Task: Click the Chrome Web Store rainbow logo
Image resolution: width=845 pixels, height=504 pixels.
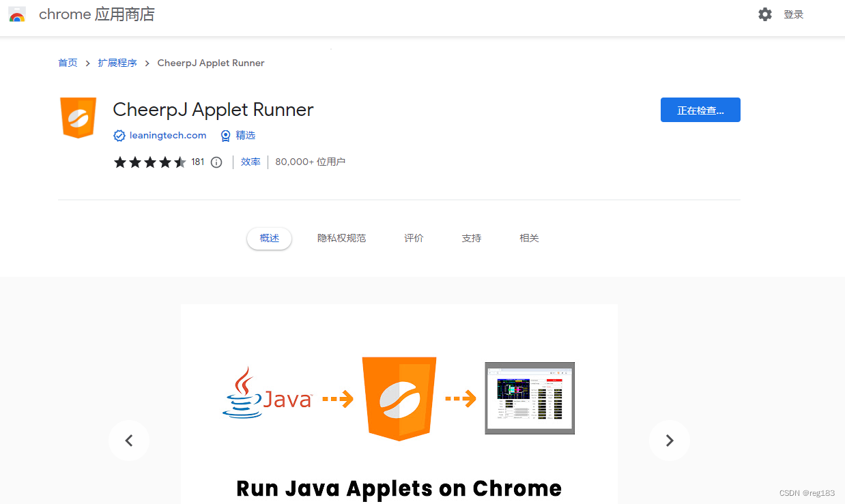Action: (17, 14)
